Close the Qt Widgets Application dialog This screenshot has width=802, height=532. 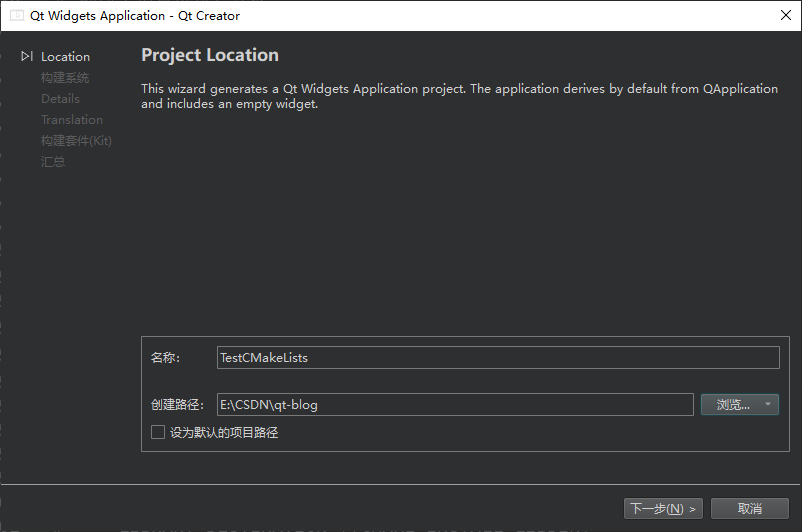pyautogui.click(x=786, y=15)
